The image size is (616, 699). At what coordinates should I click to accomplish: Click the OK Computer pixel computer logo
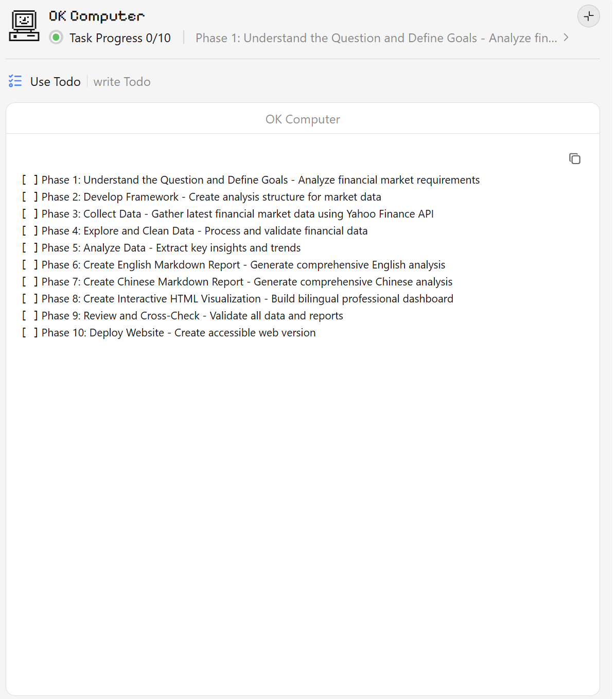(24, 26)
